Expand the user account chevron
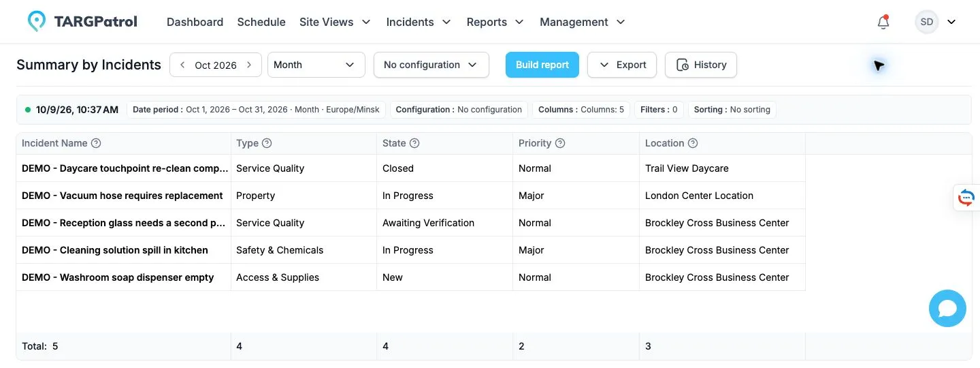Image resolution: width=980 pixels, height=368 pixels. pos(951,22)
